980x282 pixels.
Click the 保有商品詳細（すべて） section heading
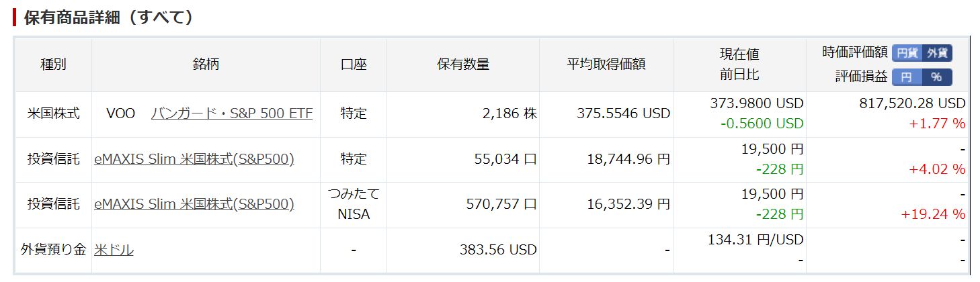(109, 17)
